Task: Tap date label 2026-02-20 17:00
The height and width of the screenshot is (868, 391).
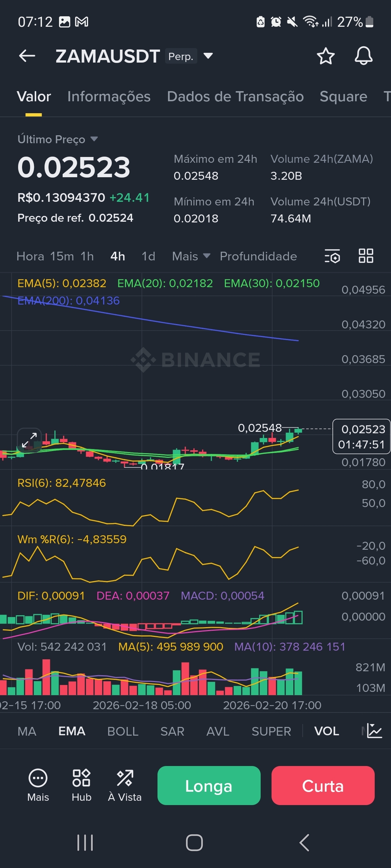Action: pyautogui.click(x=272, y=705)
